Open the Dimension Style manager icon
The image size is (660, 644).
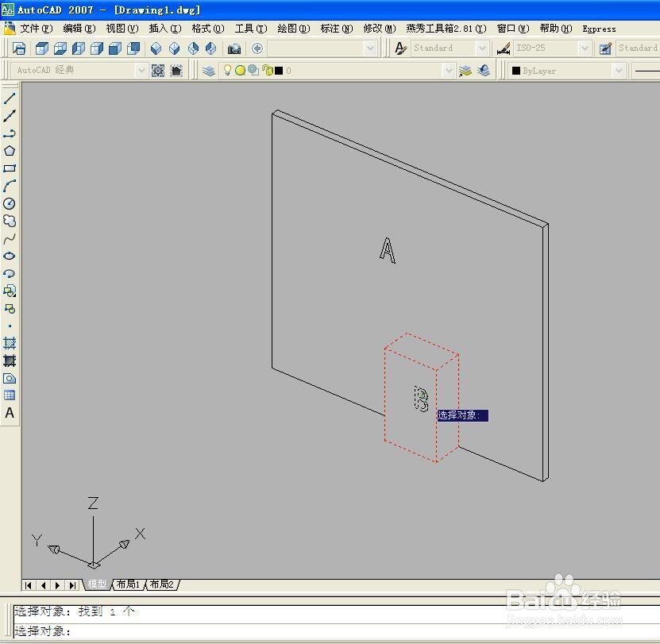[x=503, y=48]
